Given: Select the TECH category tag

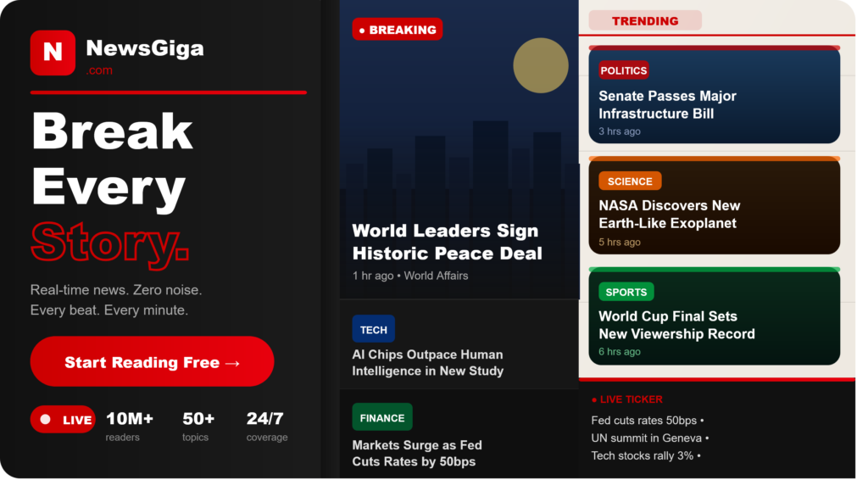Looking at the screenshot, I should click(x=374, y=329).
